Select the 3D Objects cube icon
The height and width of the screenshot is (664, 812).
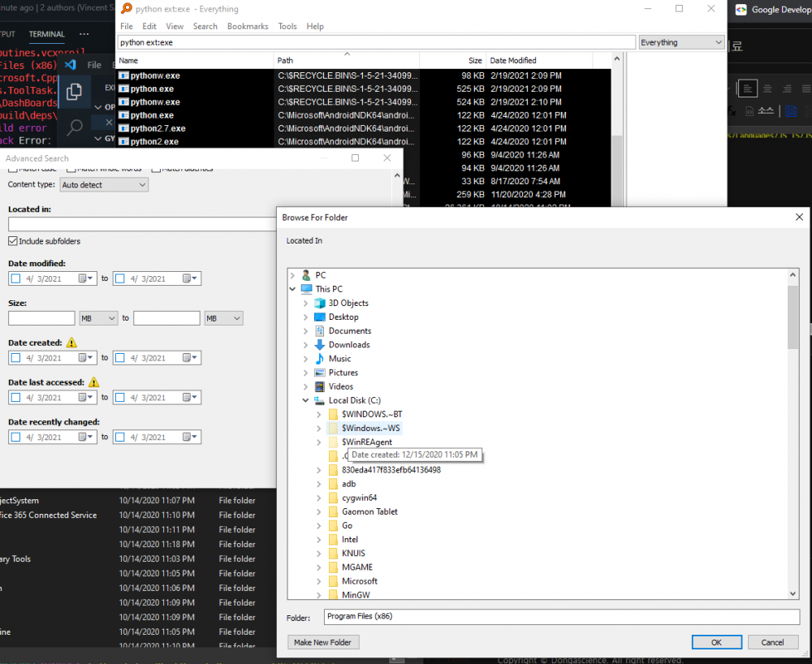(x=320, y=304)
